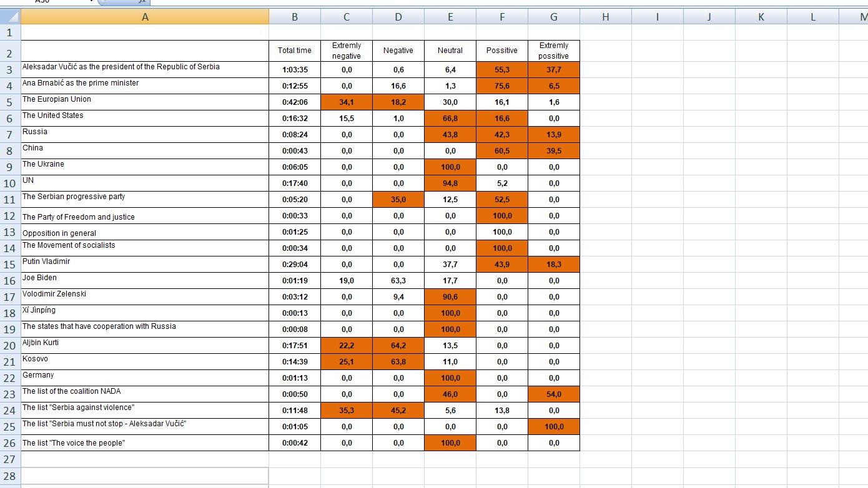The height and width of the screenshot is (488, 868).
Task: Select column L header
Action: tap(813, 17)
